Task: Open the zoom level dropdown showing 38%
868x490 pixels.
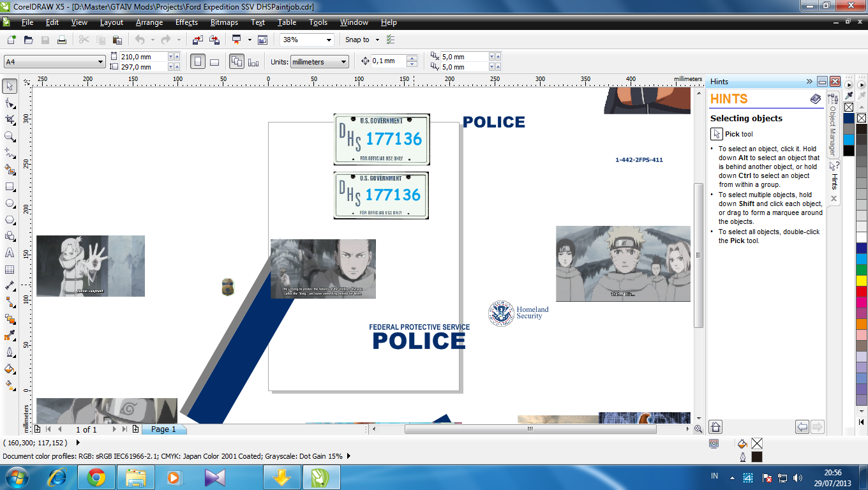Action: pos(329,40)
